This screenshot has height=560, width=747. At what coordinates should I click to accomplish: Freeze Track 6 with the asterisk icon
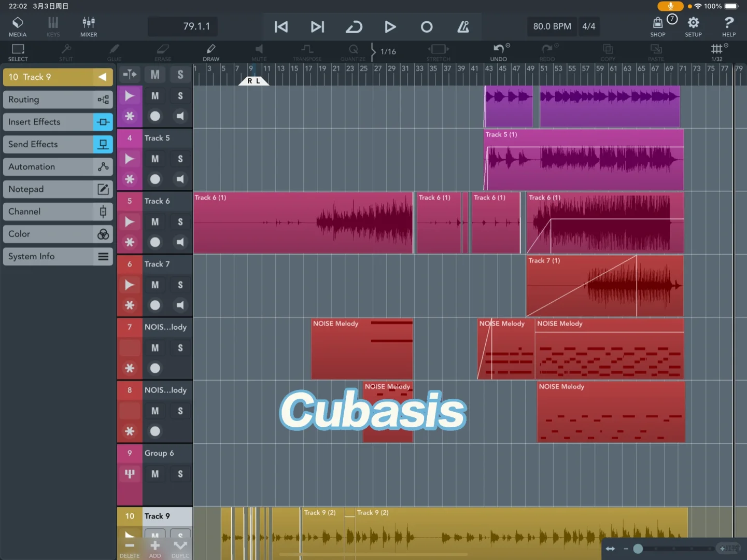(x=130, y=242)
